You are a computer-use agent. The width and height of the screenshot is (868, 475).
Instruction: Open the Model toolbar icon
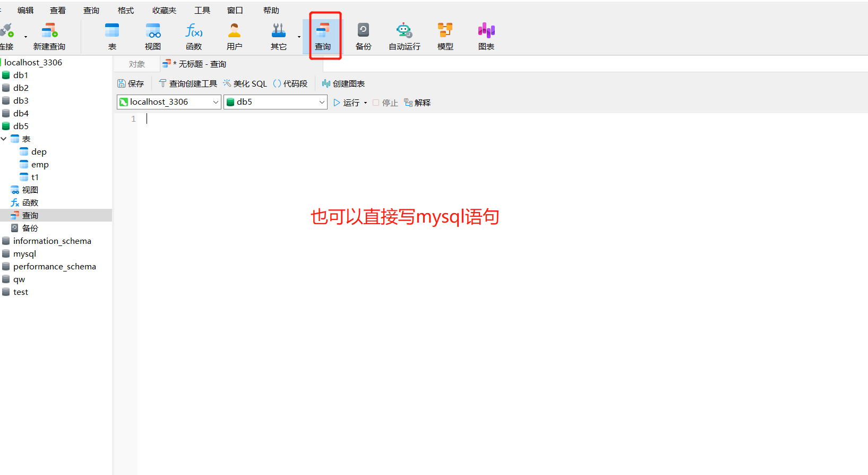[445, 36]
